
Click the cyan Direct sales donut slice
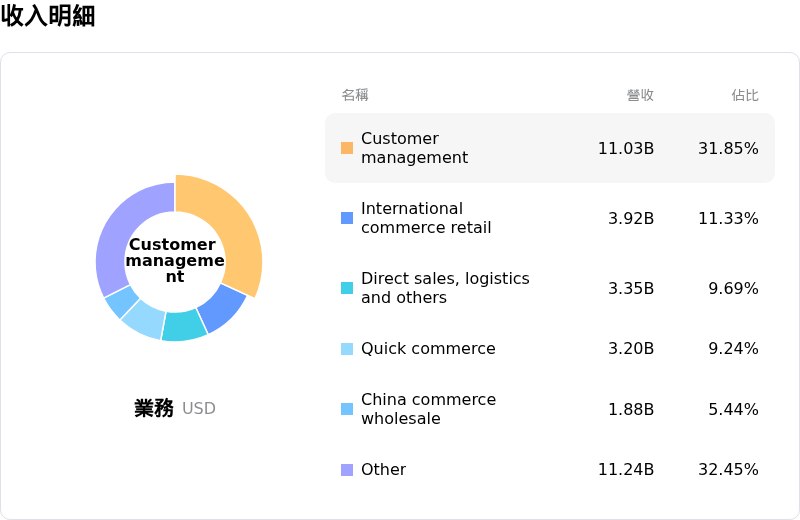[x=184, y=325]
